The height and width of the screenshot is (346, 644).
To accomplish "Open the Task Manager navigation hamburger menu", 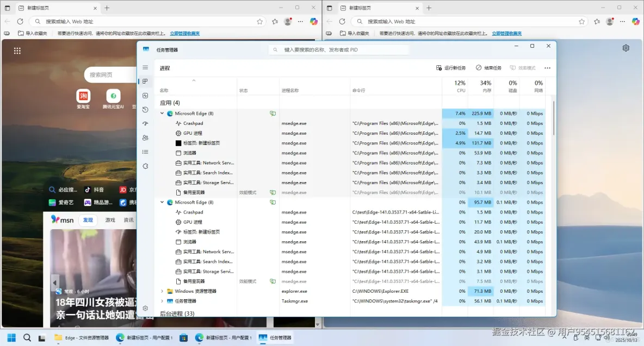I will [145, 67].
